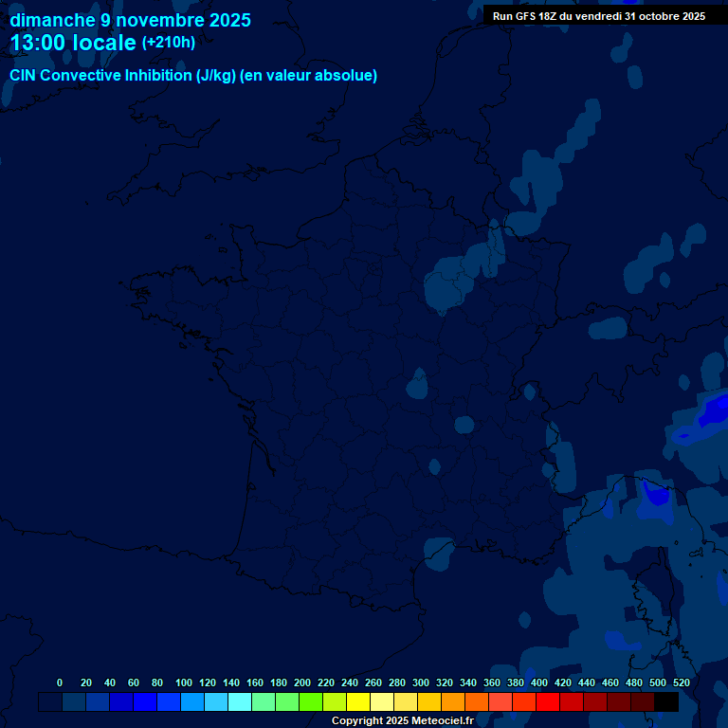Click the Copyright 2025 Meteociel.fr text
728x728 pixels.
pyautogui.click(x=402, y=720)
